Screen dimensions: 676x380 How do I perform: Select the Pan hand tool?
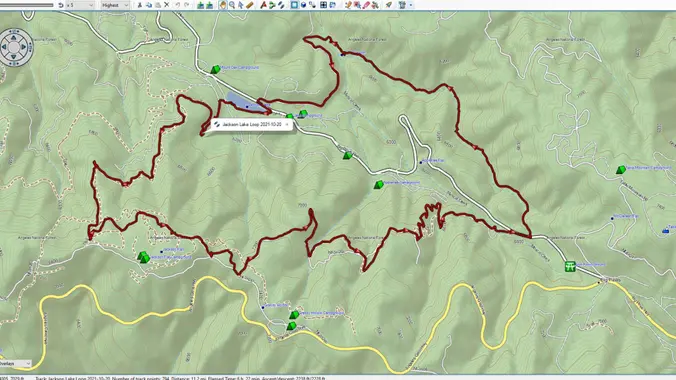222,5
